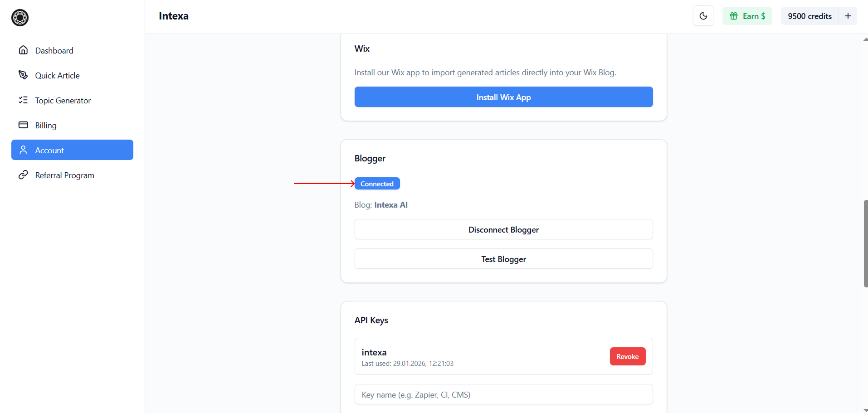Image resolution: width=868 pixels, height=413 pixels.
Task: Click the gift icon on Earn $
Action: coord(733,16)
